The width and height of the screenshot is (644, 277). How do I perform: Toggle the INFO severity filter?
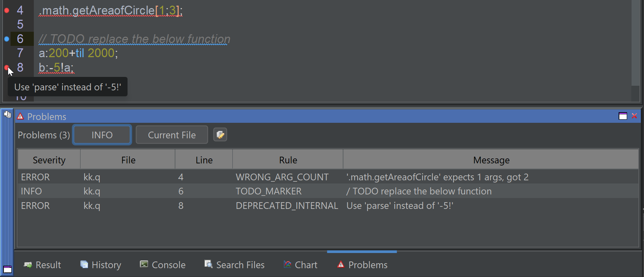[x=102, y=135]
